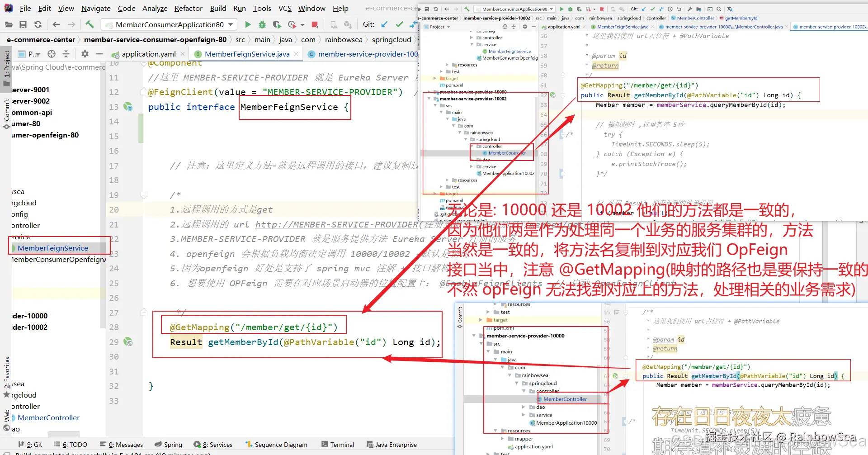Toggle the Web side tool button
This screenshot has height=455, width=868.
click(x=6, y=420)
